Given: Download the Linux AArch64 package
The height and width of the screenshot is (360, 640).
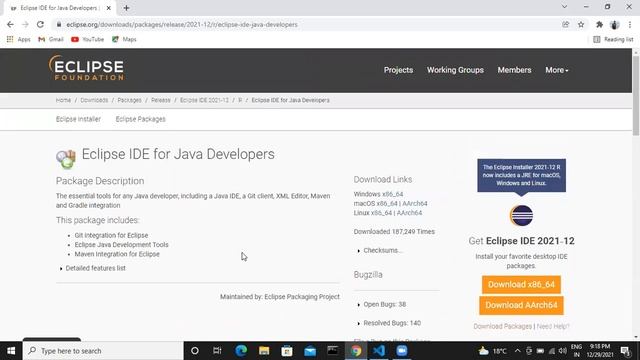Looking at the screenshot, I should [x=409, y=213].
